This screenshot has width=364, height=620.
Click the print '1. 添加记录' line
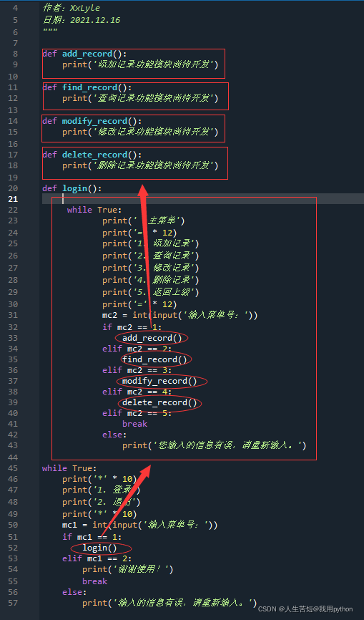(x=150, y=244)
